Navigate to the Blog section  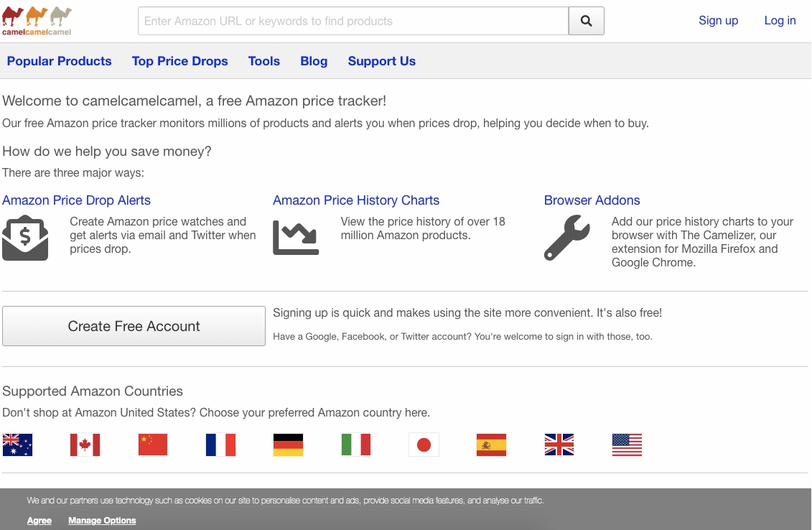click(x=314, y=61)
